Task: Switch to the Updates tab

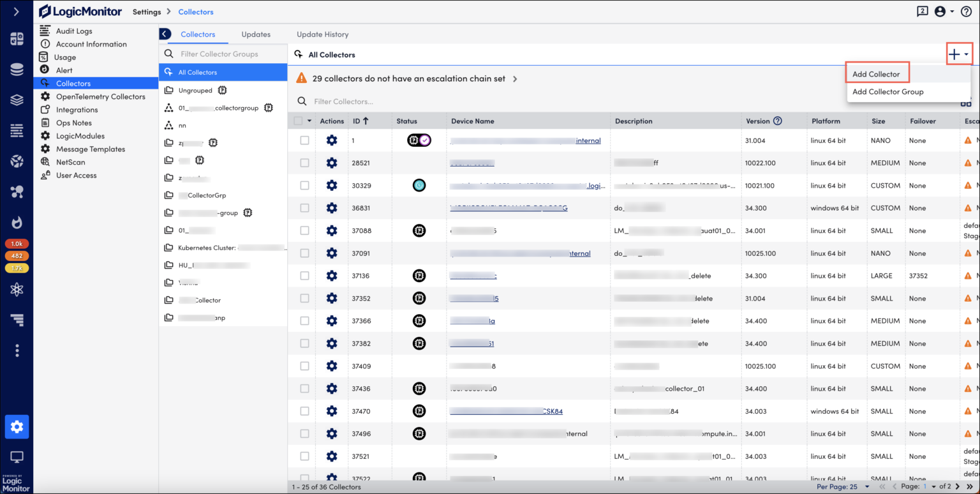Action: coord(256,34)
